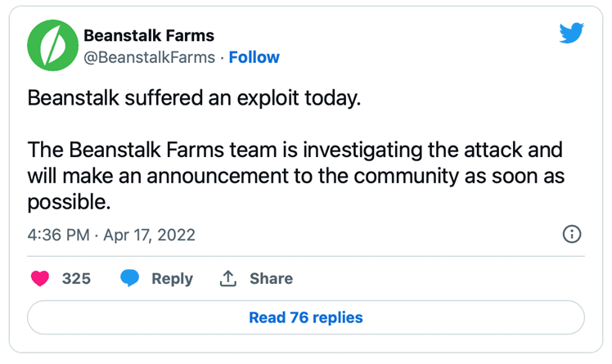612x364 pixels.
Task: Click the Reply text label
Action: [x=172, y=279]
